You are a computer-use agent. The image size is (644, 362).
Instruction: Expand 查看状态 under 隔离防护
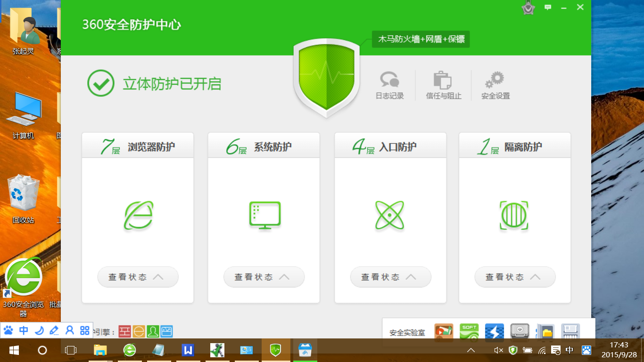pyautogui.click(x=515, y=277)
